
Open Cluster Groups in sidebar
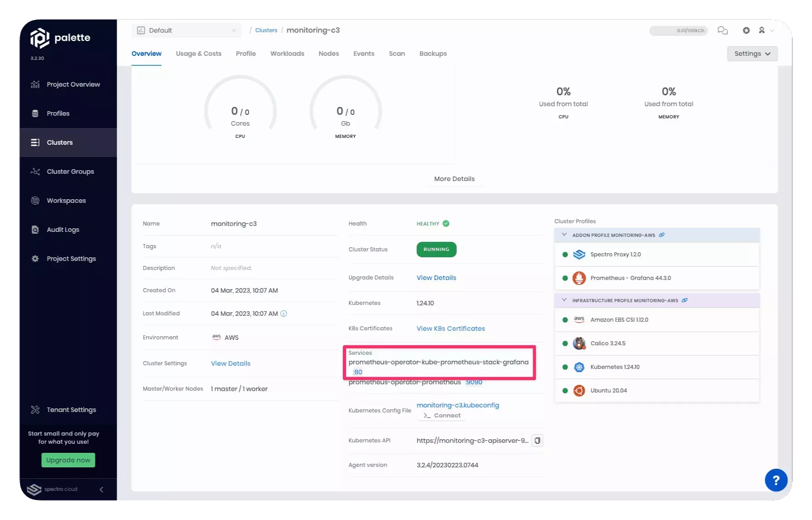point(70,172)
